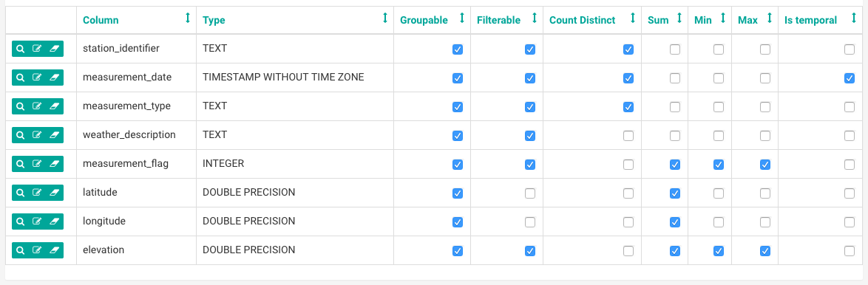Check Count Distinct for weather_description

pos(628,136)
